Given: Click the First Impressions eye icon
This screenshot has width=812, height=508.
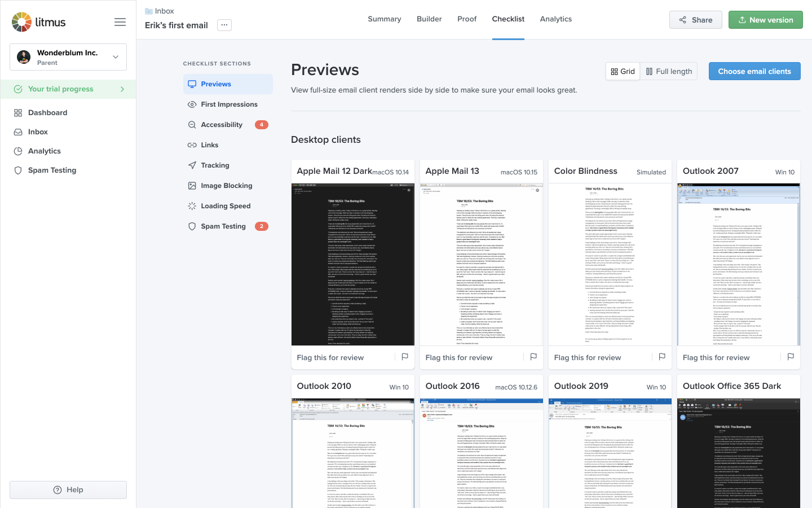Looking at the screenshot, I should (x=192, y=104).
